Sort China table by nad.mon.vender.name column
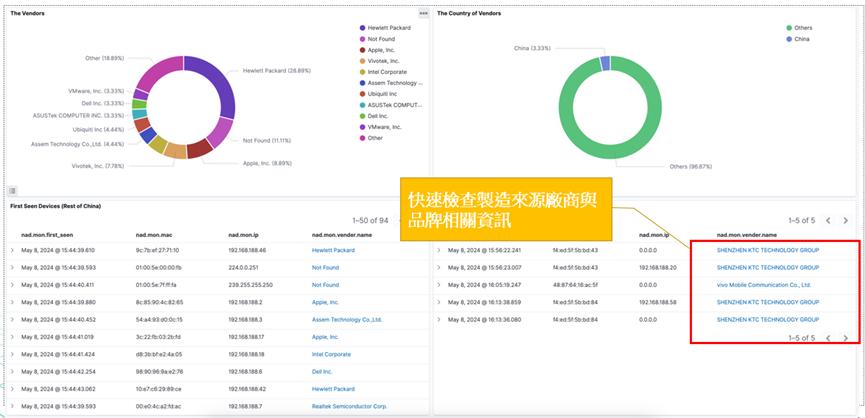The image size is (865, 418). point(746,235)
